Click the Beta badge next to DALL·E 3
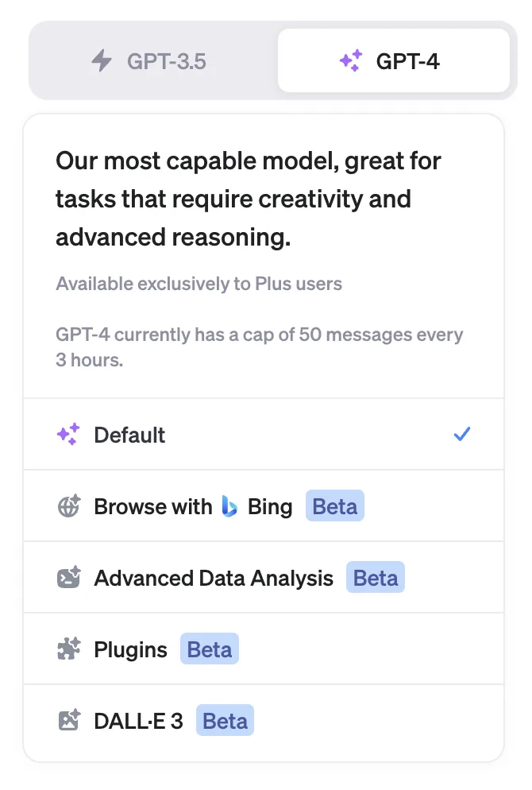Image resolution: width=532 pixels, height=790 pixels. pyautogui.click(x=226, y=721)
